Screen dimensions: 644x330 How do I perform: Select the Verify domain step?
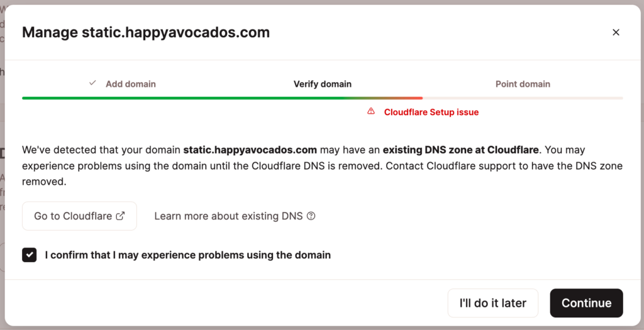(322, 84)
